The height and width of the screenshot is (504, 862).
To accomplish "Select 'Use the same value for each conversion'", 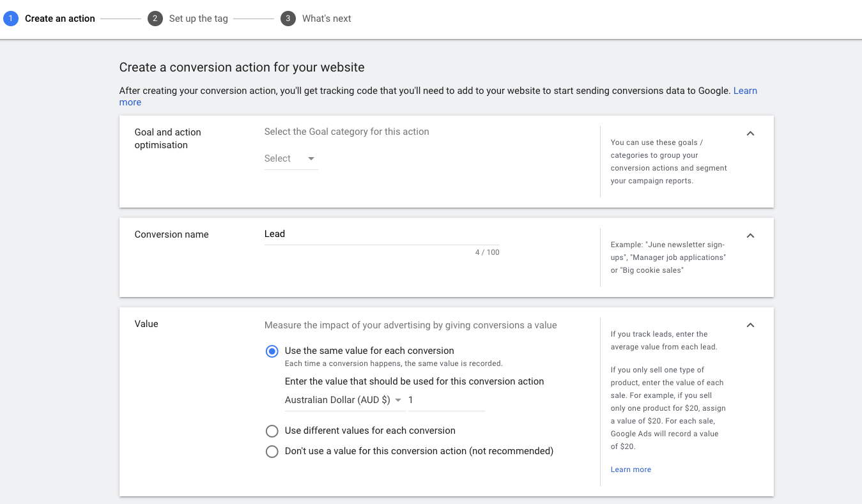I will pos(272,351).
